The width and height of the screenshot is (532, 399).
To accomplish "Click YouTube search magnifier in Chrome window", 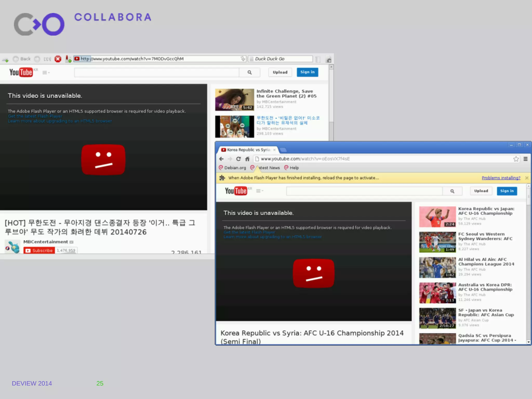I will tap(452, 191).
